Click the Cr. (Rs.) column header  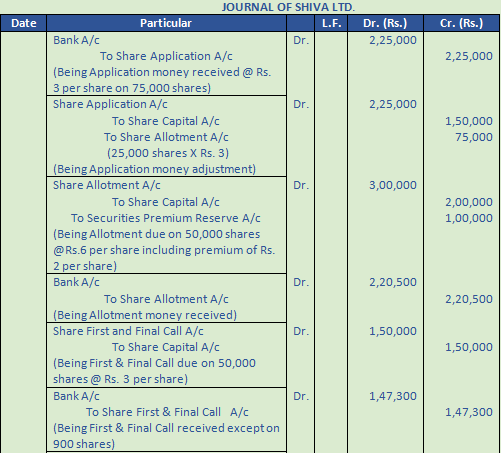462,23
